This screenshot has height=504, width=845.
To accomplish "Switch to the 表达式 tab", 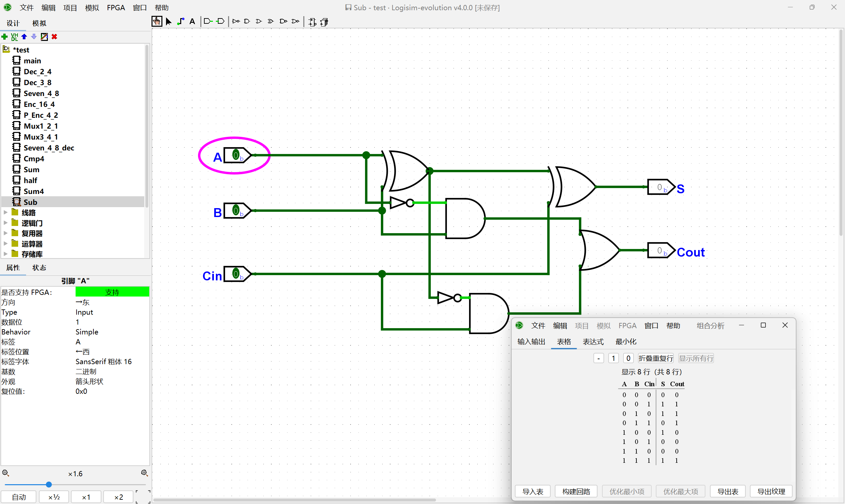I will pos(593,342).
